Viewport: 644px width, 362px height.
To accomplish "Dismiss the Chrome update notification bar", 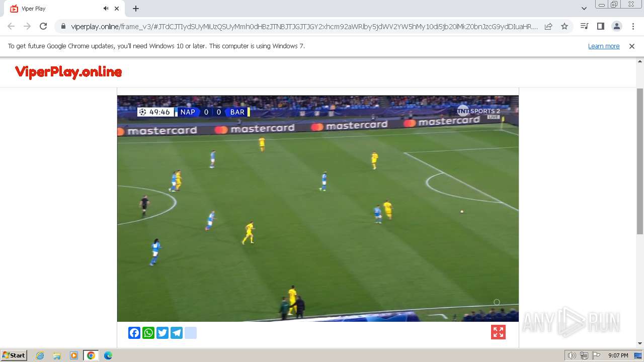I will (x=632, y=46).
